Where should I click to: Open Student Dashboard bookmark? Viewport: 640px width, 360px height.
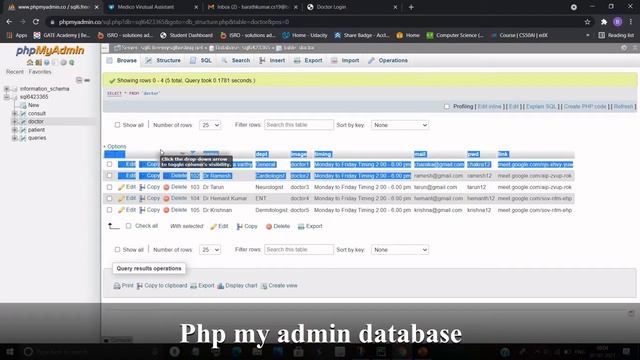187,36
